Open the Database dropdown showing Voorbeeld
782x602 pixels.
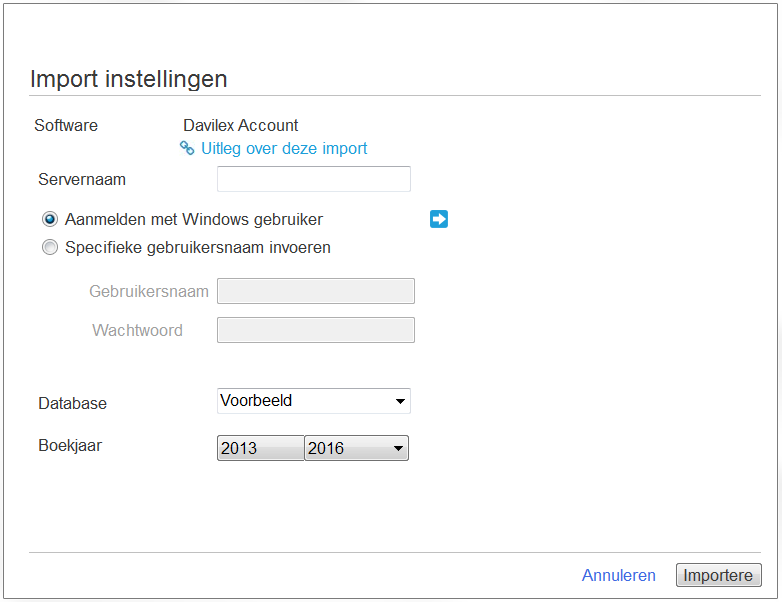coord(314,401)
